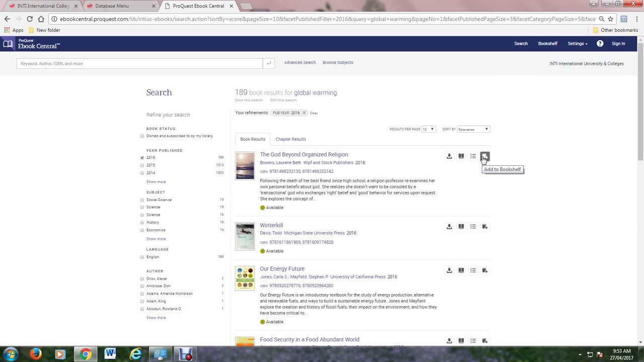
Task: Toggle Owned and subscribed to by my library
Action: pos(142,136)
